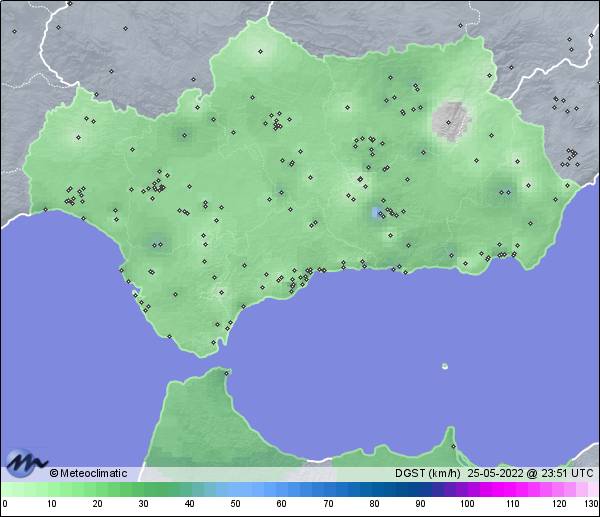
Task: Click the grey no-data mountain patch
Action: tap(453, 120)
